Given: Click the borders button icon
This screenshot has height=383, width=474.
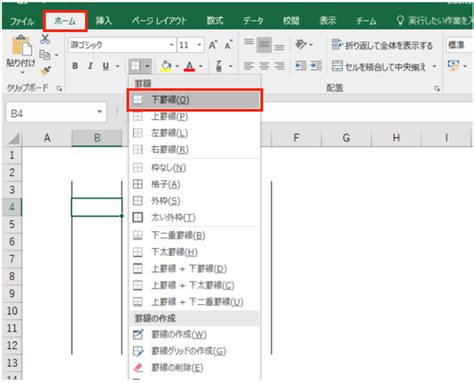Looking at the screenshot, I should (135, 66).
